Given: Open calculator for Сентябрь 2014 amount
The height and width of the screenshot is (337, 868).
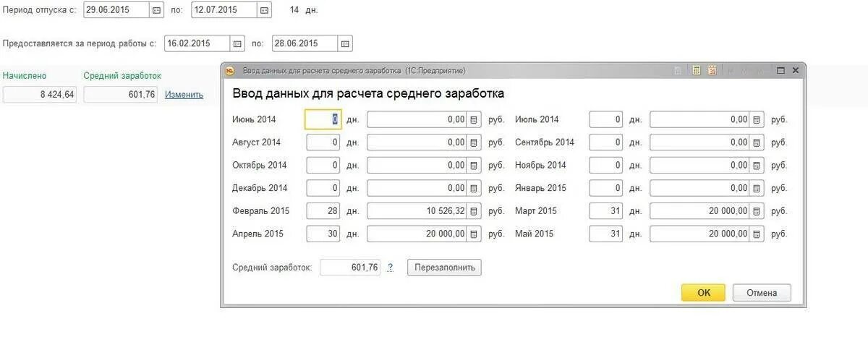Looking at the screenshot, I should [757, 142].
